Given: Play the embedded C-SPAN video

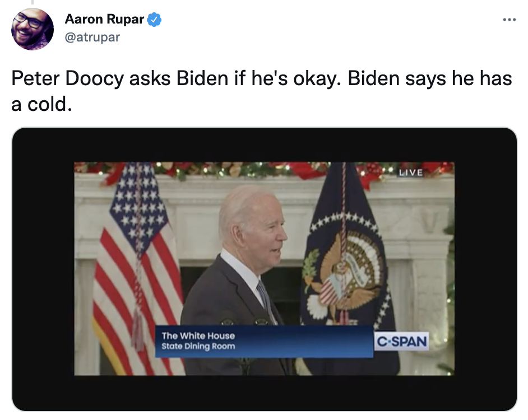Looking at the screenshot, I should click(265, 269).
